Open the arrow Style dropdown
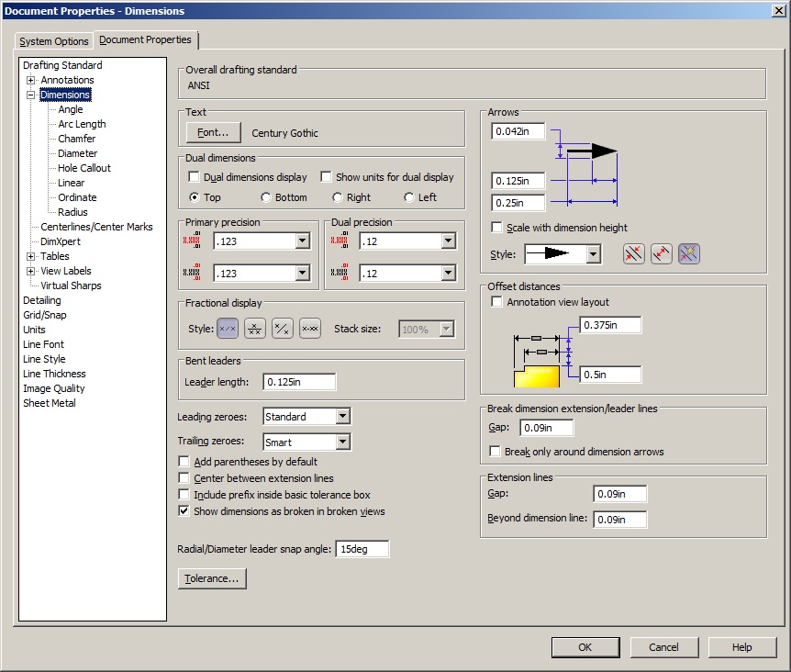 [x=594, y=253]
